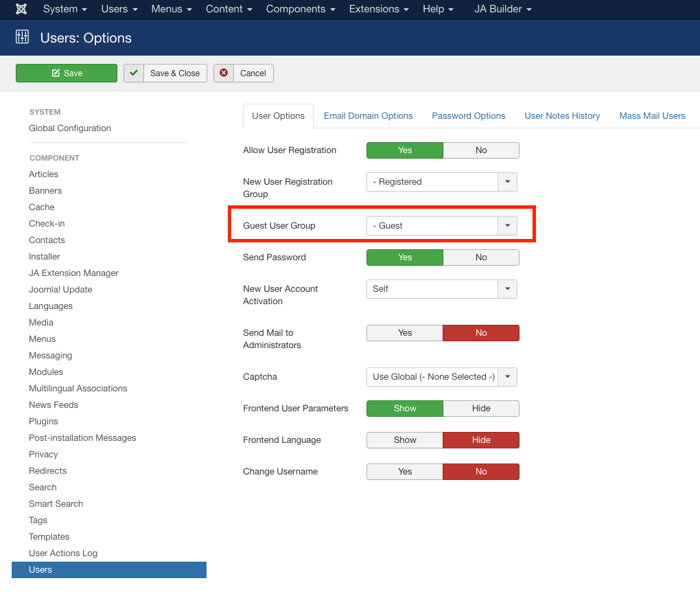Click the red X Cancel icon

(x=224, y=73)
